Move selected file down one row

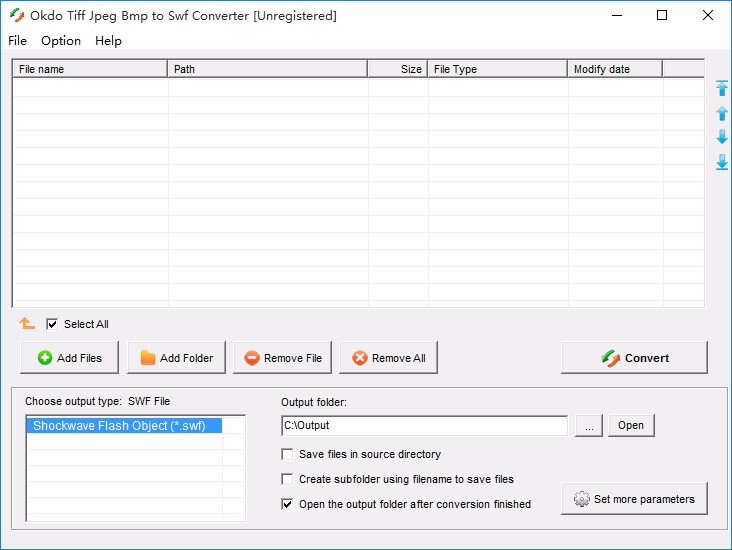coord(722,137)
